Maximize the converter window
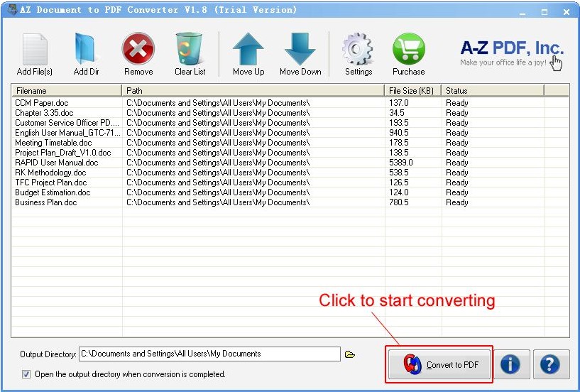The width and height of the screenshot is (580, 392). click(545, 12)
